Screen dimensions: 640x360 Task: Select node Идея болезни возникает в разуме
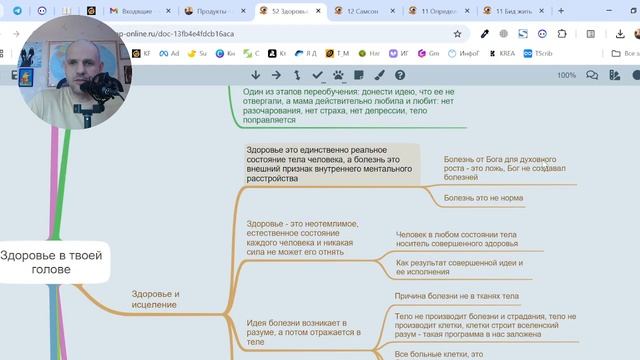click(303, 332)
